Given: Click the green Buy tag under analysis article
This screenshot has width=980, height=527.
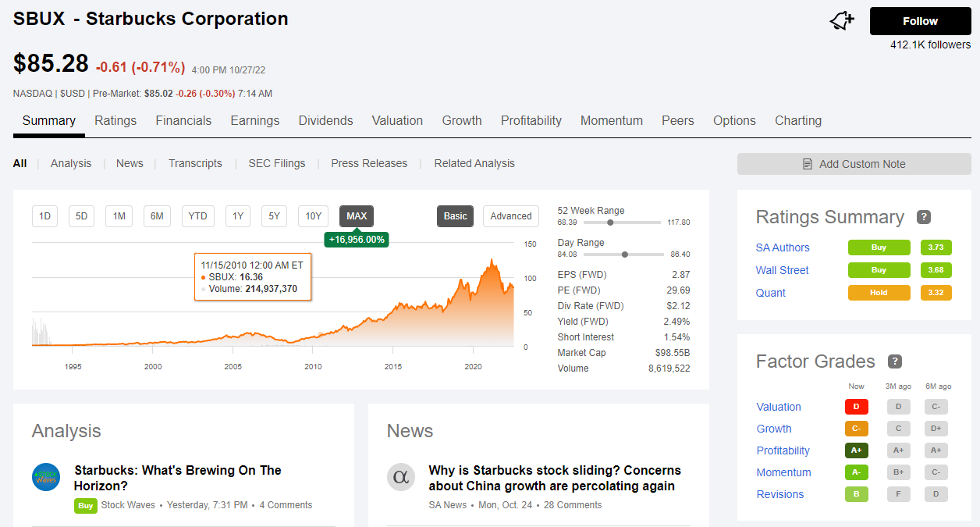Looking at the screenshot, I should [x=86, y=505].
